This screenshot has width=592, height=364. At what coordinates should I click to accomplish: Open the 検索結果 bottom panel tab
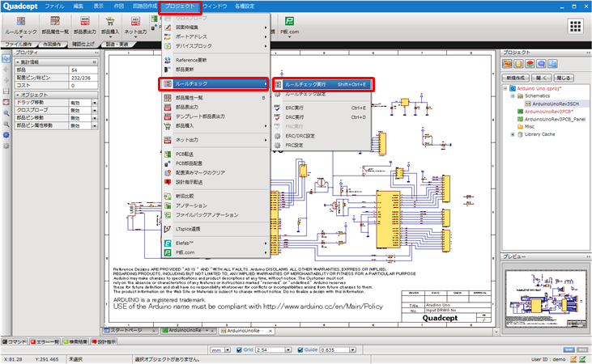point(75,341)
